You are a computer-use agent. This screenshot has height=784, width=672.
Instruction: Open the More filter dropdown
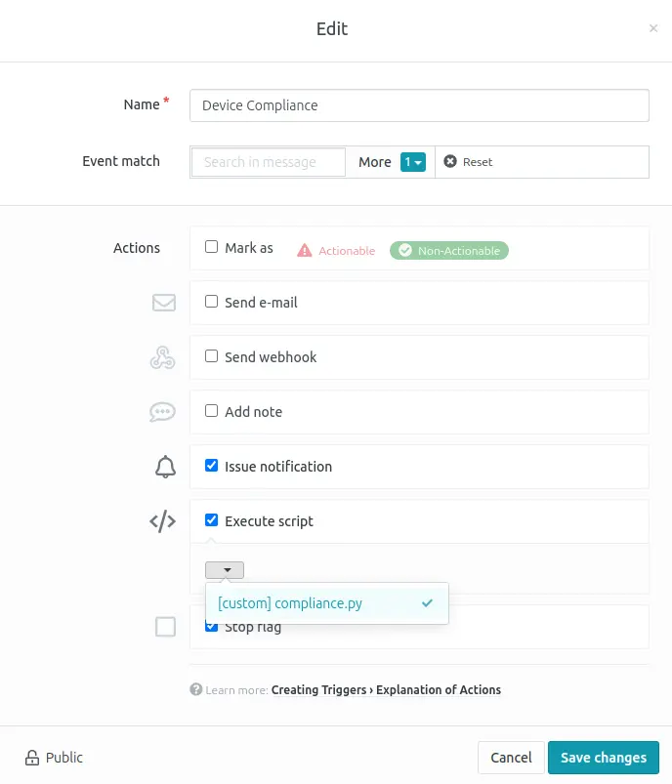(x=411, y=161)
